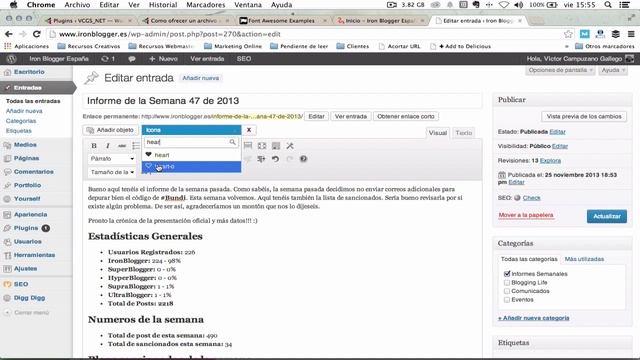Check Blogging Life category
The image size is (640, 360).
click(x=507, y=282)
